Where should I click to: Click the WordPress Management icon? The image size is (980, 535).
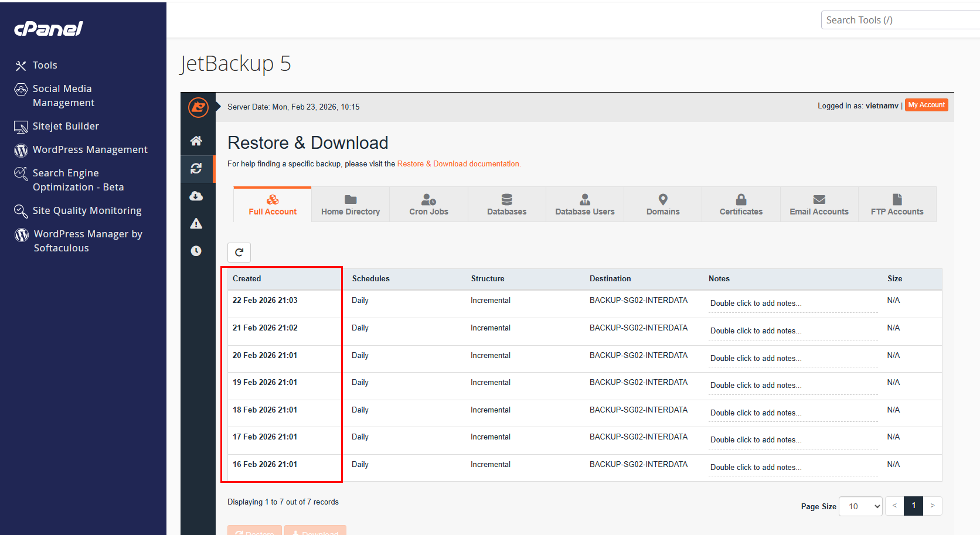point(21,150)
